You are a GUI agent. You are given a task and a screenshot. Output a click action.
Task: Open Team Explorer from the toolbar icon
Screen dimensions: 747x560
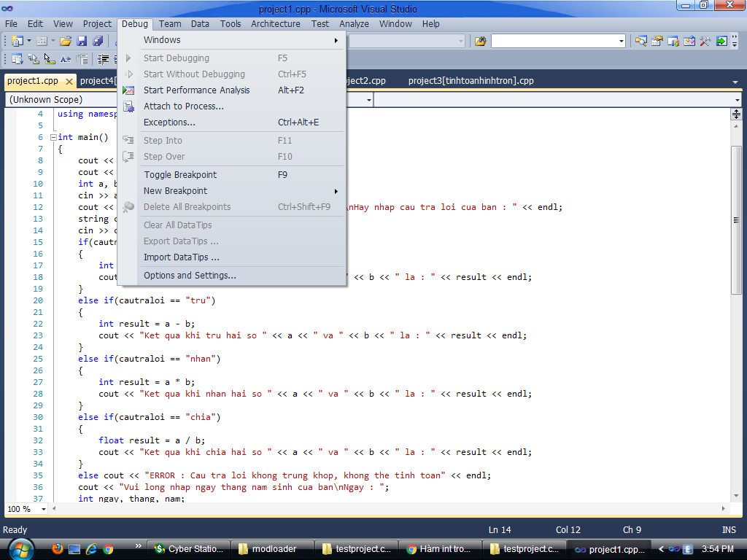click(673, 41)
